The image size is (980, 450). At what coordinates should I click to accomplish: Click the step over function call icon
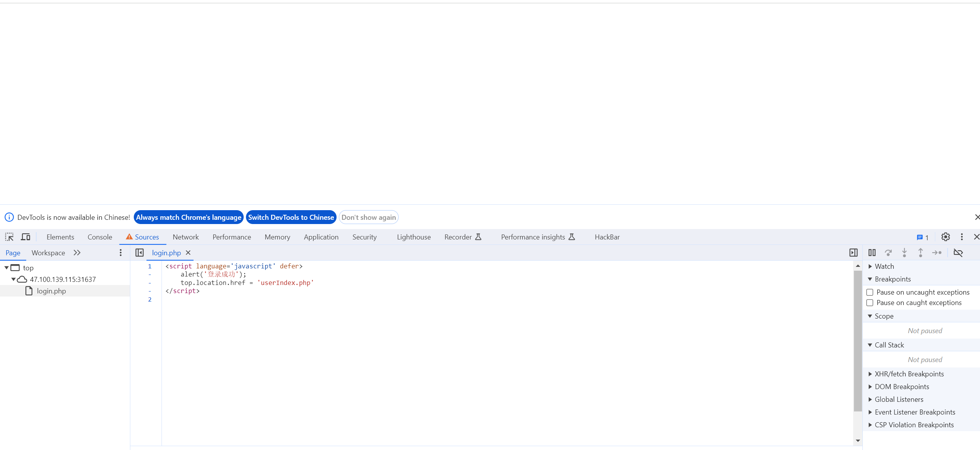coord(888,253)
